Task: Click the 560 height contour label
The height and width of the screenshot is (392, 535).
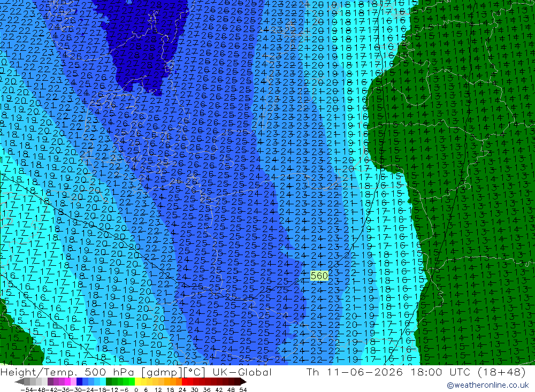Action: coord(319,275)
